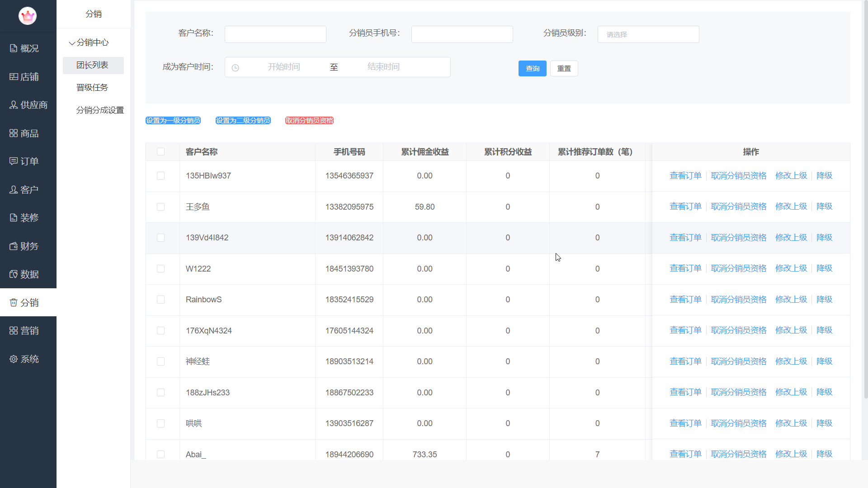This screenshot has width=868, height=488.
Task: Click the 分销 header title
Action: point(94,14)
